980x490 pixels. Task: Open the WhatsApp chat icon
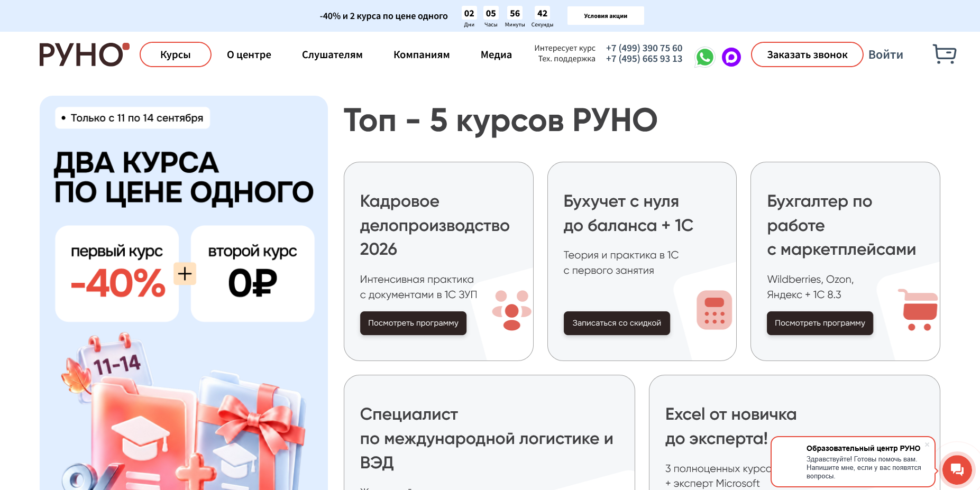click(705, 57)
